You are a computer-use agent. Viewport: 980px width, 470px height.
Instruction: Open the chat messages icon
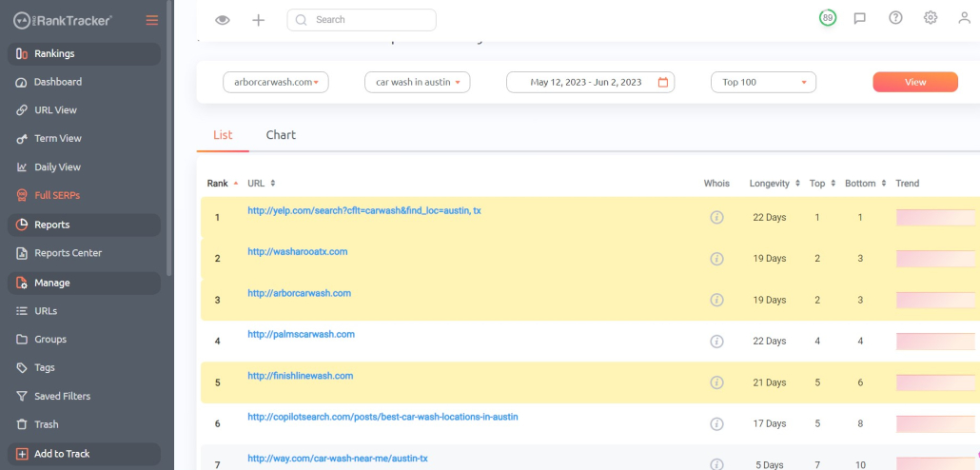pyautogui.click(x=860, y=18)
